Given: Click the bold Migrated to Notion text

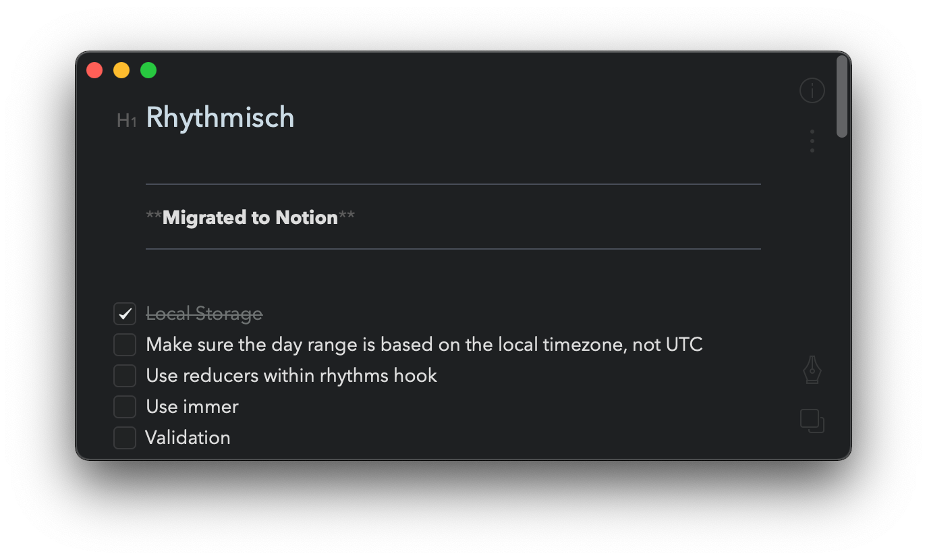Looking at the screenshot, I should pos(250,217).
